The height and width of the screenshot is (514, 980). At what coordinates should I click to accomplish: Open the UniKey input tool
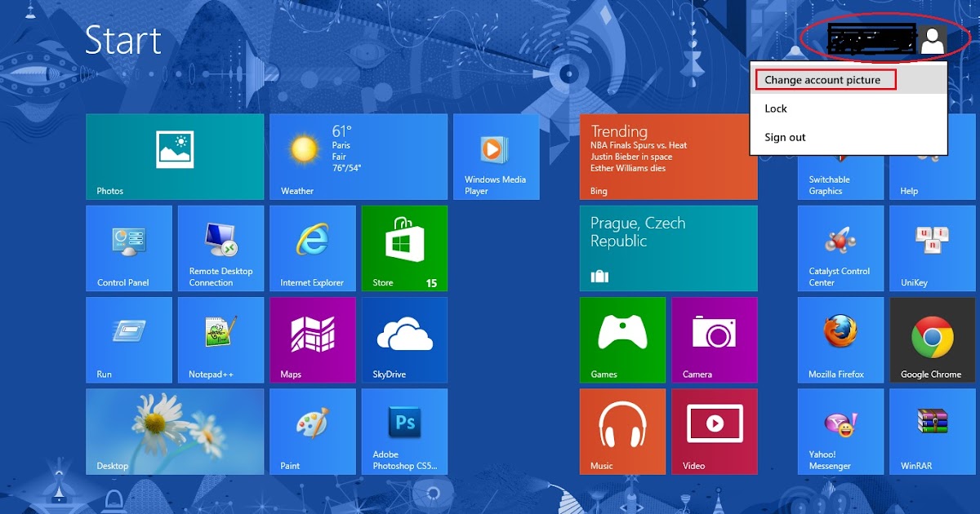[931, 247]
